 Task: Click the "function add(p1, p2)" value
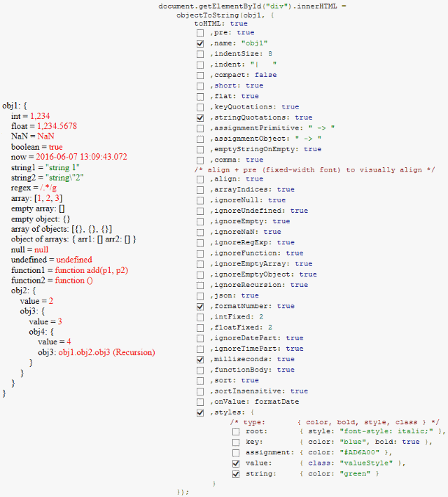[x=92, y=270]
